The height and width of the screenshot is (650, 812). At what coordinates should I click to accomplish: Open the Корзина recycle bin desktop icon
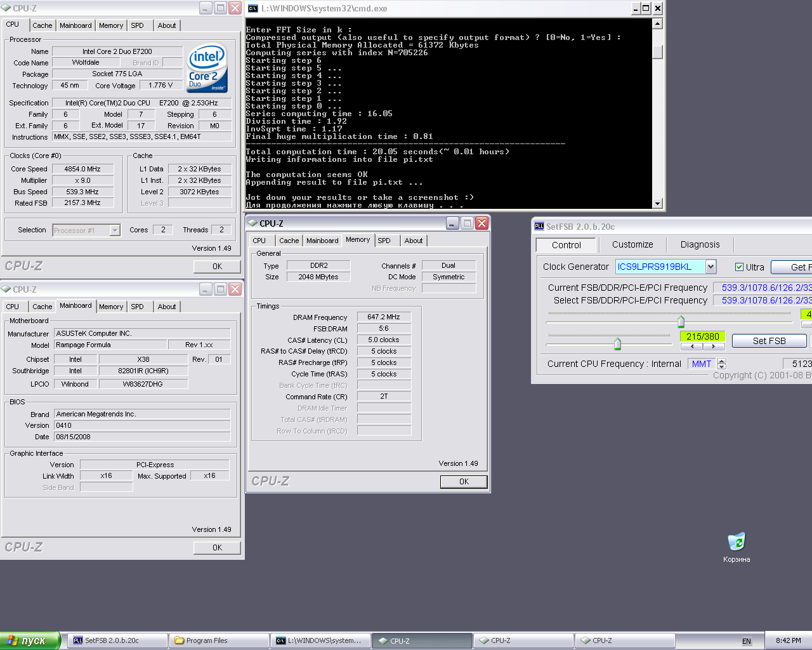tap(737, 547)
